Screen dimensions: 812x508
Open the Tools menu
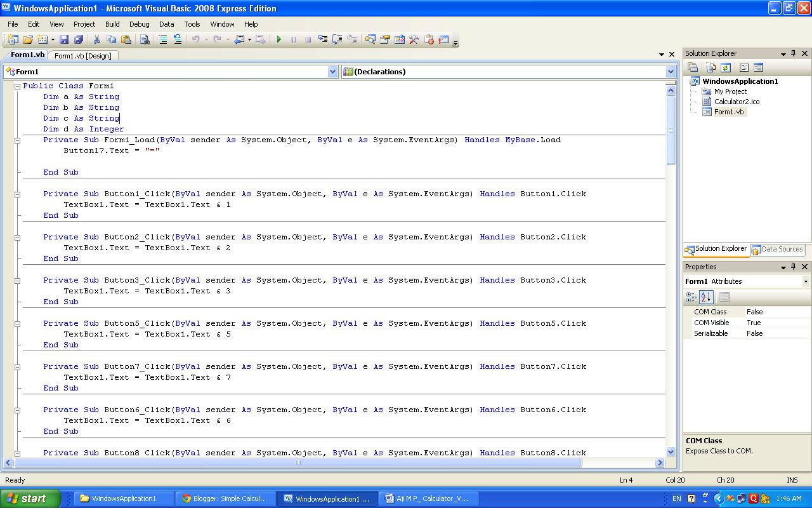point(192,24)
